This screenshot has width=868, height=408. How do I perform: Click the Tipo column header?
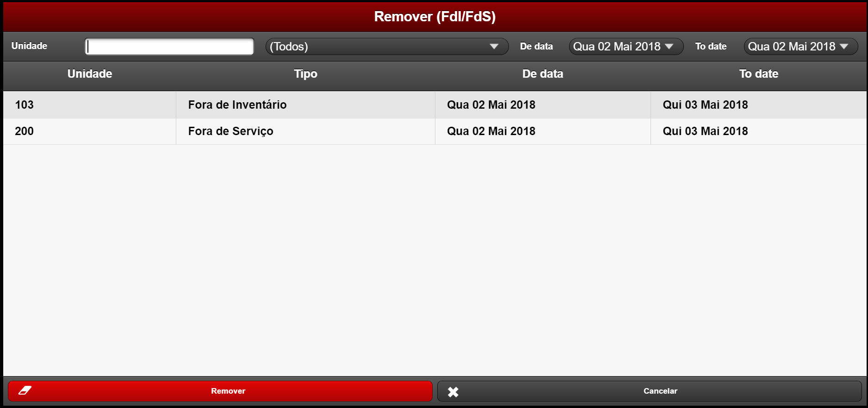click(305, 74)
